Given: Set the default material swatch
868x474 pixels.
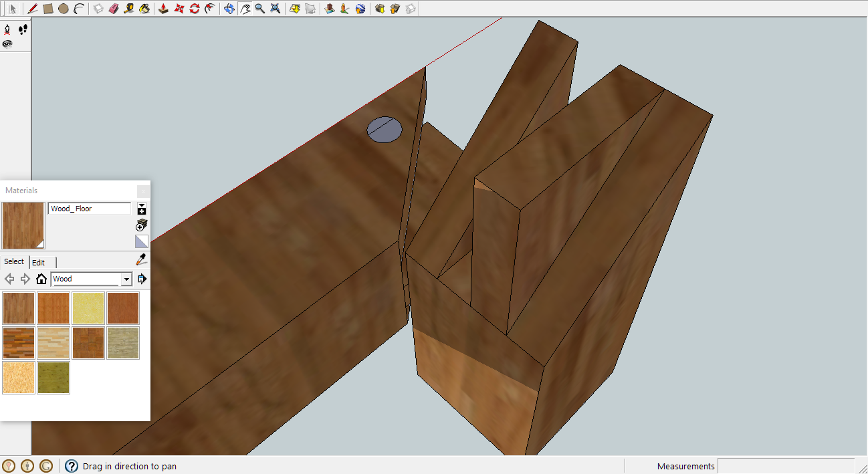Looking at the screenshot, I should click(142, 241).
